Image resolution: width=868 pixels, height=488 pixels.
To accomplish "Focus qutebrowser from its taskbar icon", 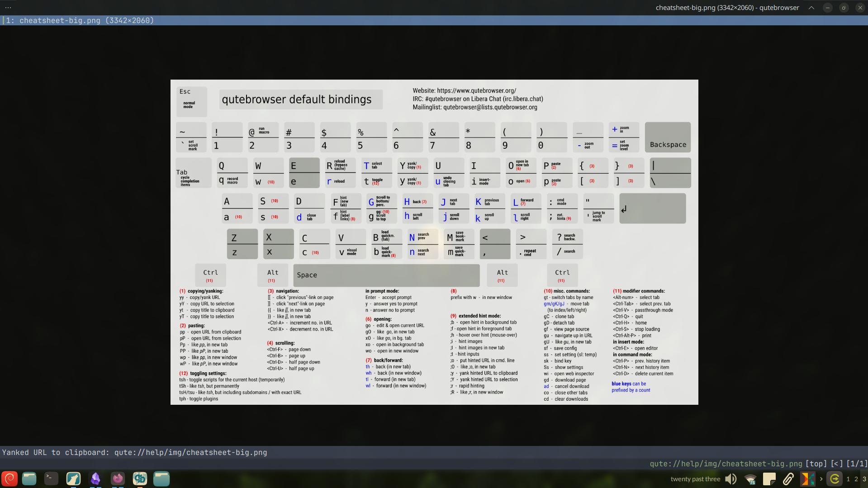I will click(x=140, y=479).
